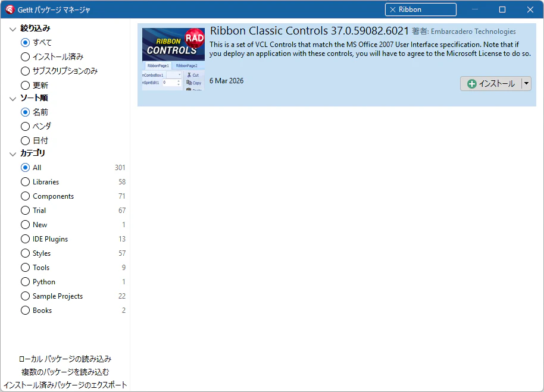544x392 pixels.
Task: Click 複数のパッケージを読み込む link
Action: (65, 372)
